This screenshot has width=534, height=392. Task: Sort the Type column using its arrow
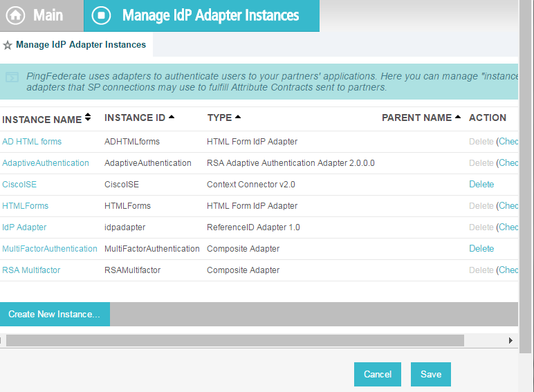click(238, 117)
